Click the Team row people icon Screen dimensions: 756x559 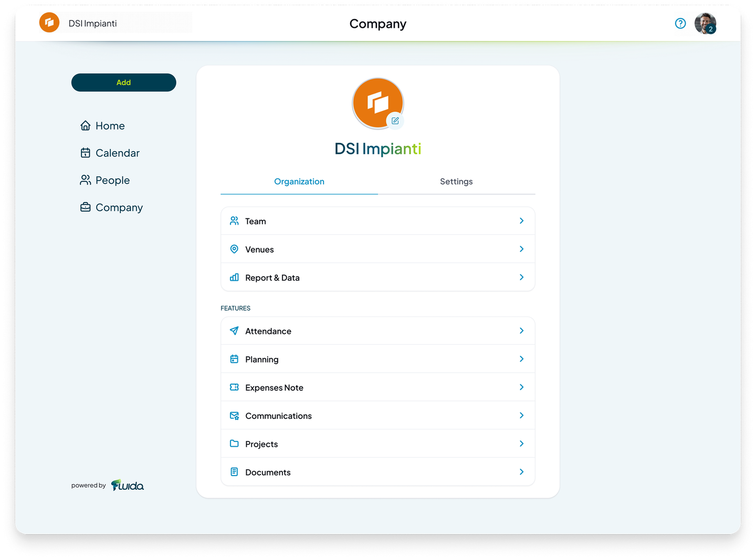tap(234, 221)
